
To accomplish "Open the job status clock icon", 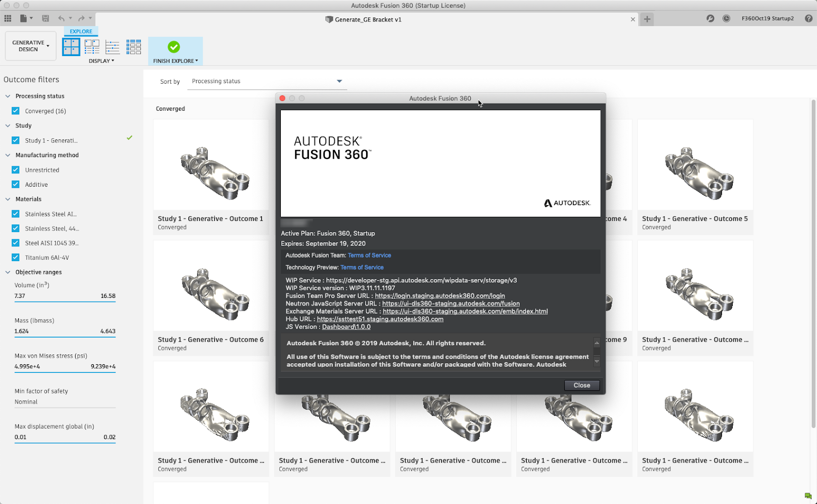I will click(x=726, y=18).
